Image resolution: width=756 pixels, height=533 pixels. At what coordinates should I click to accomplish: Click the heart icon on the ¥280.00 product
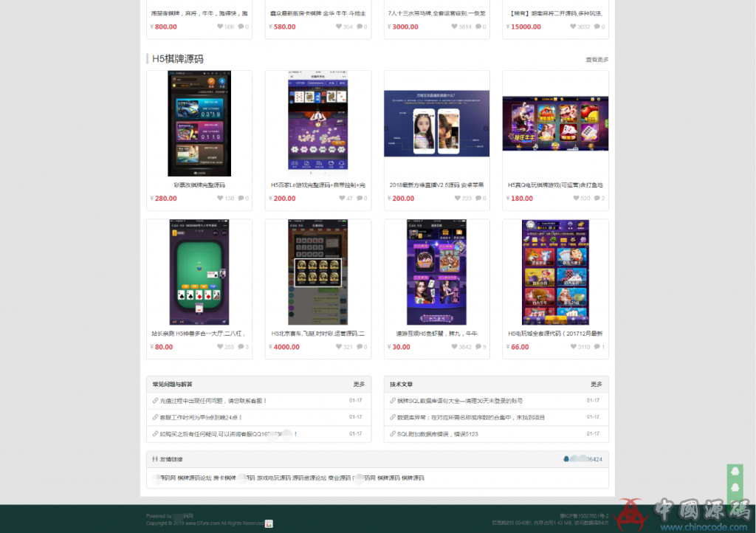click(220, 199)
